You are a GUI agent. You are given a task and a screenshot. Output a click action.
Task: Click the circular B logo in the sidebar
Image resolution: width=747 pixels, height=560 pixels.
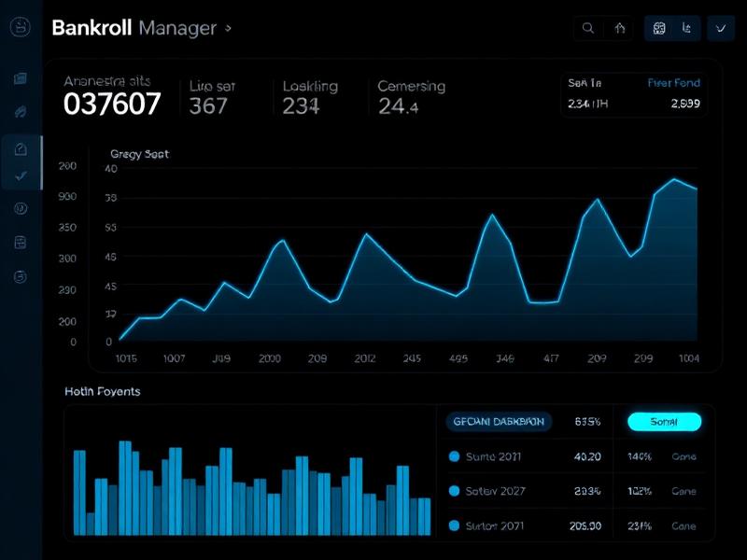20,27
